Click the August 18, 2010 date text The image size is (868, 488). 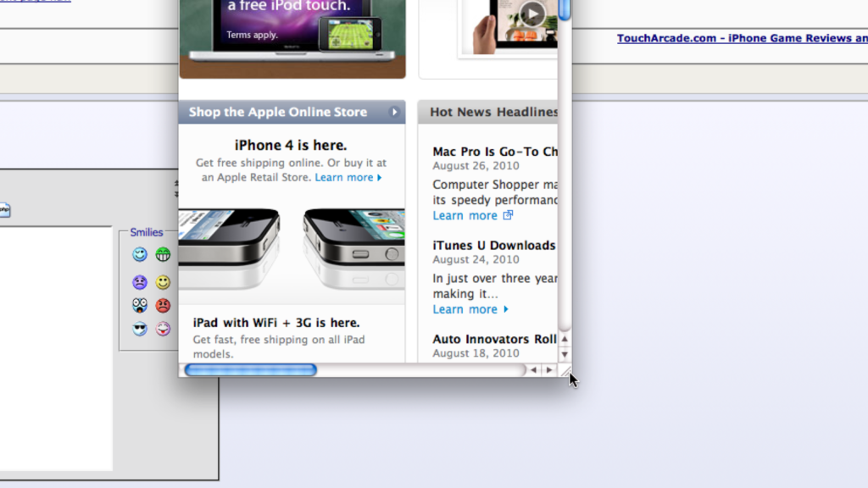(x=476, y=353)
